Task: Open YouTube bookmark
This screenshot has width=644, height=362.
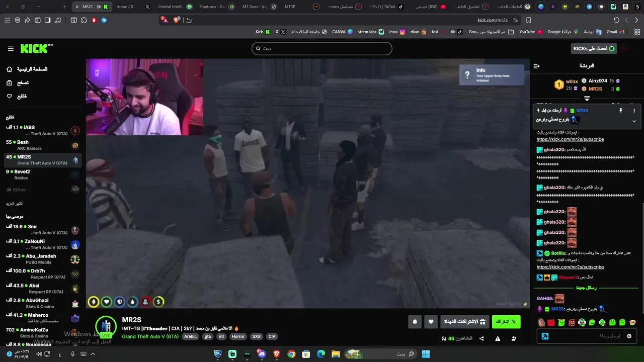Action: (x=531, y=32)
